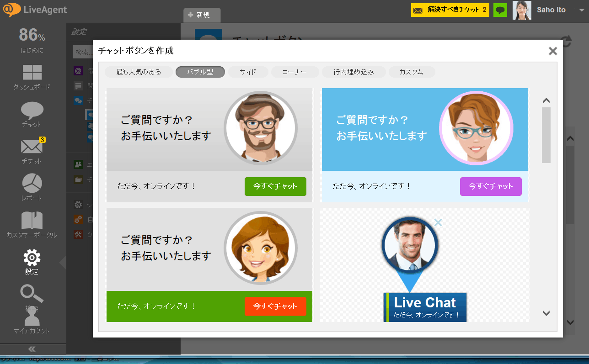Click the purple 今すぐチャット button
589x364 pixels.
pos(490,186)
